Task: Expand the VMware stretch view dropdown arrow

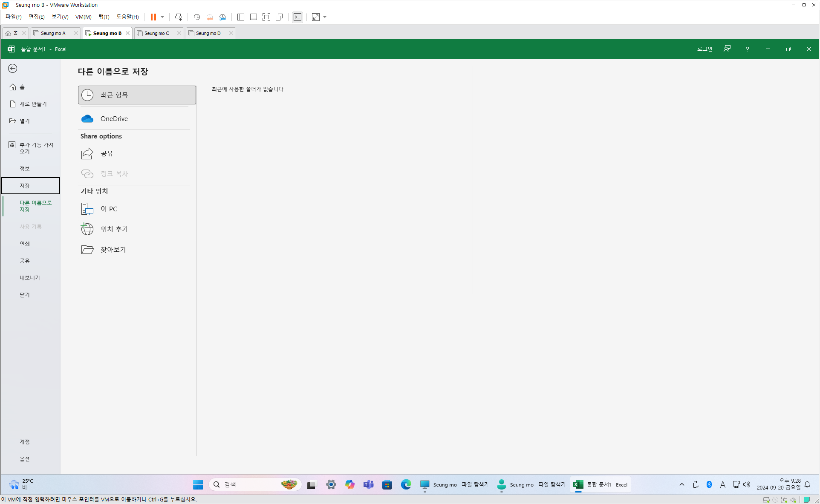Action: [325, 17]
